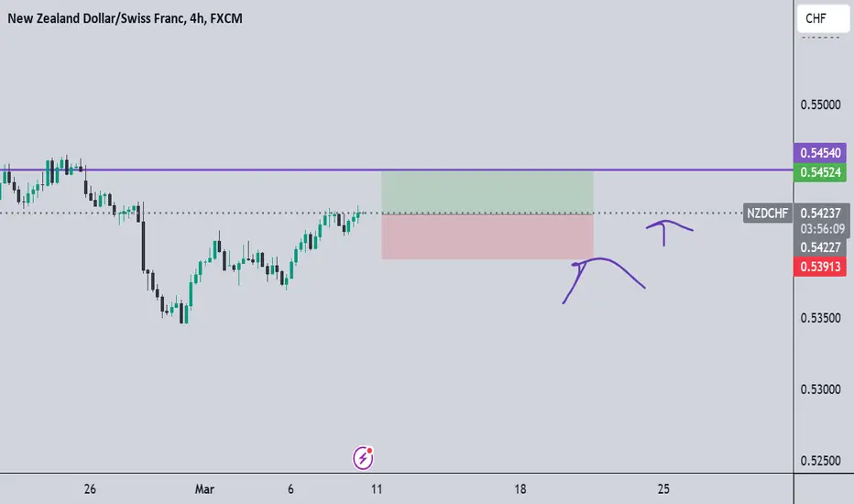Click the red 0.53913 stop-loss label

click(x=820, y=267)
